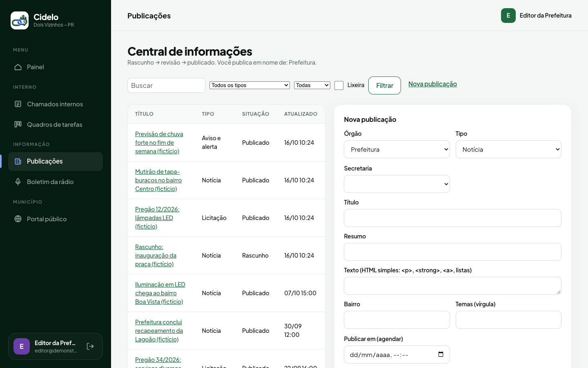
Task: Open the Todas status filter dropdown
Action: [x=312, y=85]
